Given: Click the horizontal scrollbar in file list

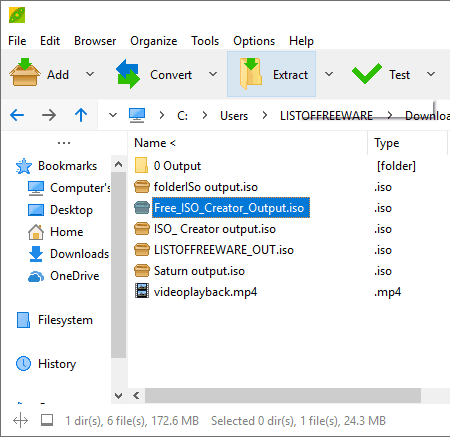Looking at the screenshot, I should click(283, 396).
